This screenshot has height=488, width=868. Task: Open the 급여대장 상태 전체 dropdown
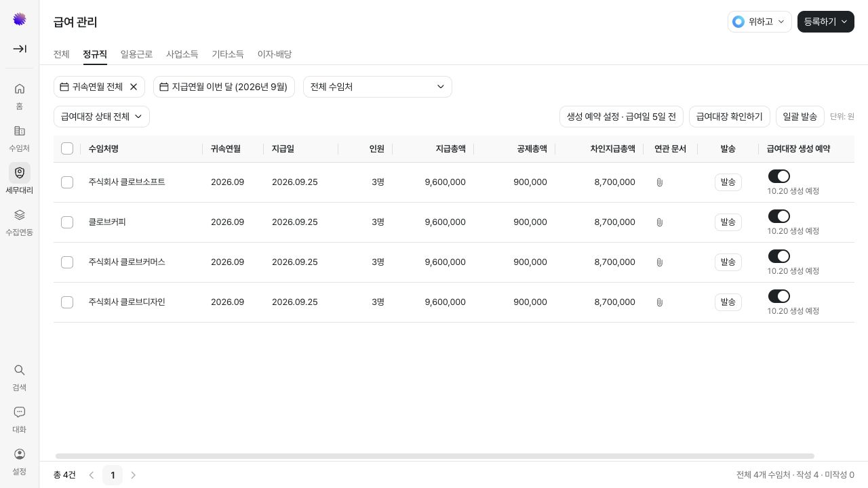pyautogui.click(x=102, y=117)
